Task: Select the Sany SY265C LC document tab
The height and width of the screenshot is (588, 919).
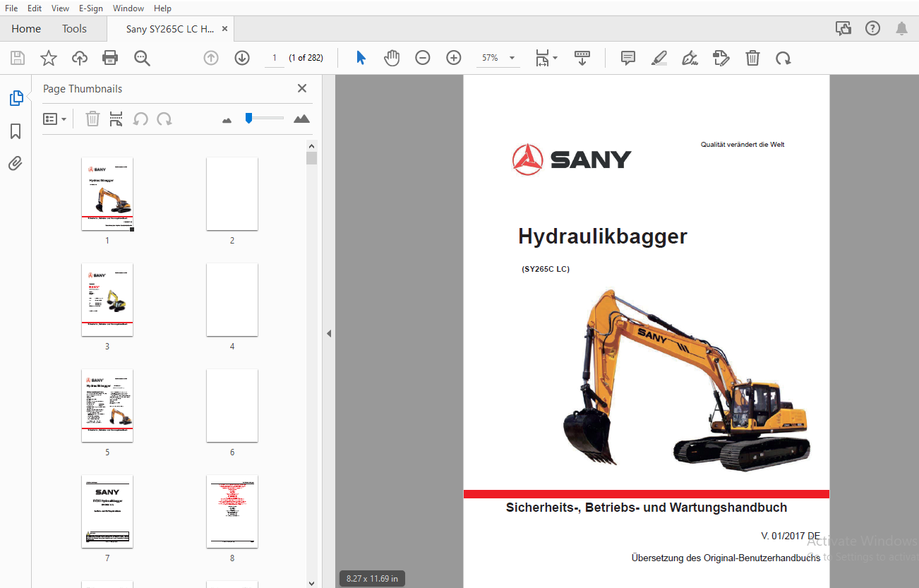Action: tap(169, 29)
